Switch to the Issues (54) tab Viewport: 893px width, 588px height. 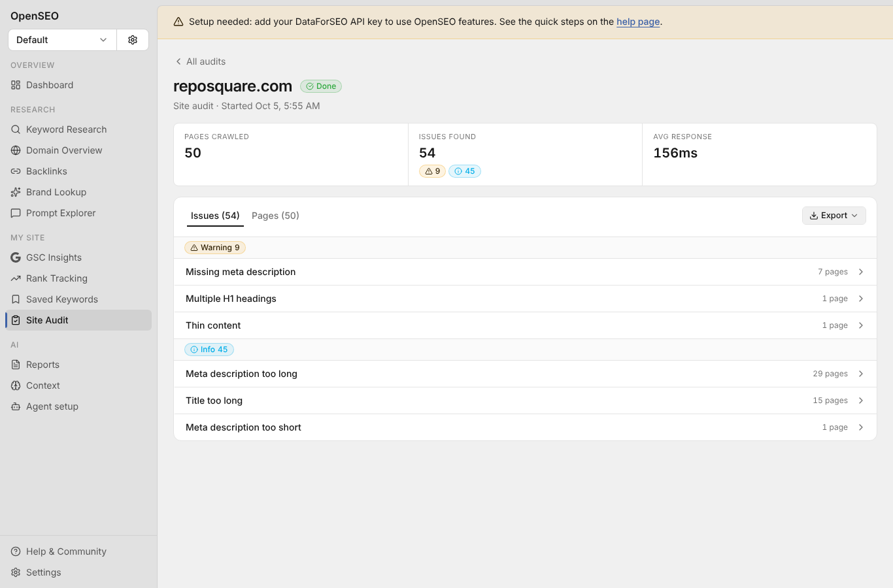point(215,216)
